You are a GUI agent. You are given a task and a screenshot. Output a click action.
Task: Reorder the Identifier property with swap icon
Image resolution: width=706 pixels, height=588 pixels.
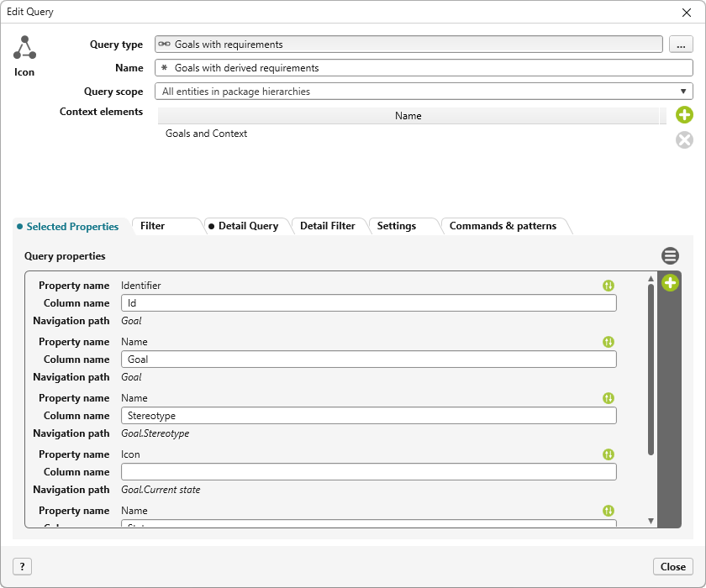point(609,286)
